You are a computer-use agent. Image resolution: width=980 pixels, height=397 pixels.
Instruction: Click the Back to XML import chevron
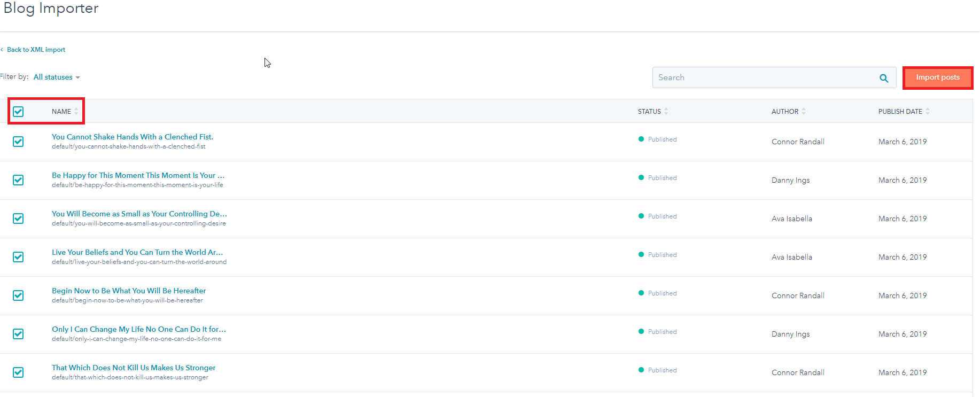(x=2, y=50)
